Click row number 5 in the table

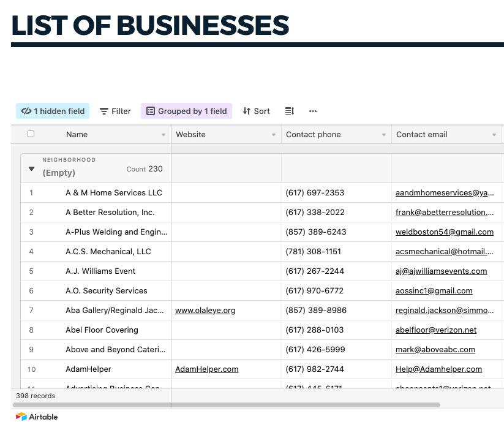[x=31, y=271]
